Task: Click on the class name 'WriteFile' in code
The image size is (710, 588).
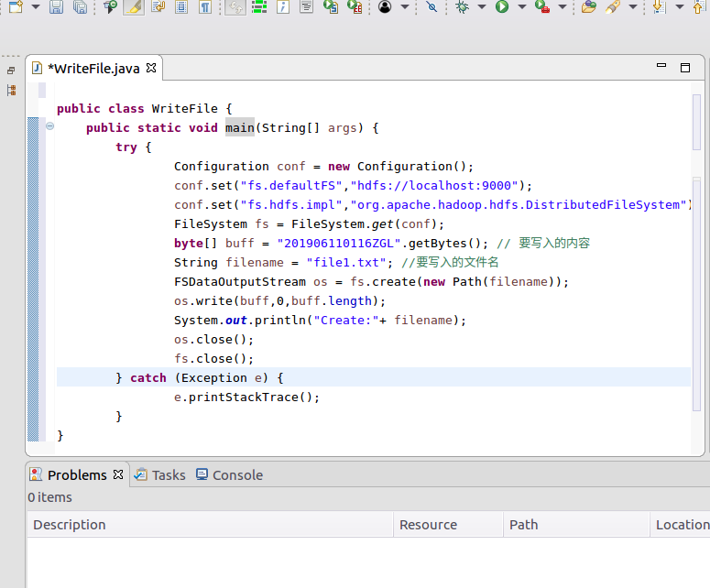Action: [185, 109]
